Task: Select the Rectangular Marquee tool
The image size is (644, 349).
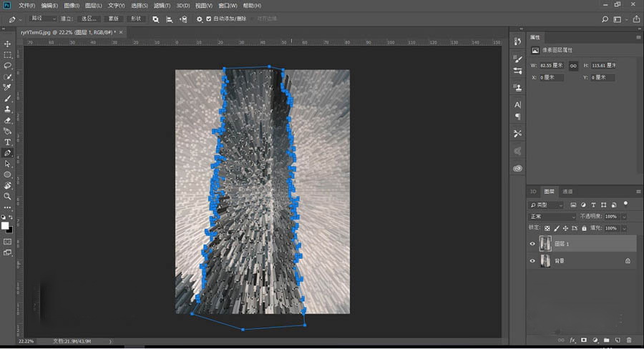Action: 8,55
